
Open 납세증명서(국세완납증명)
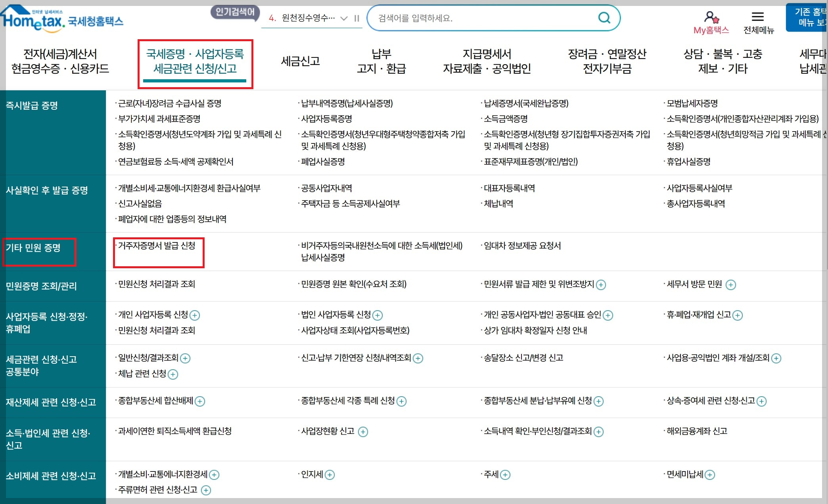(x=525, y=103)
